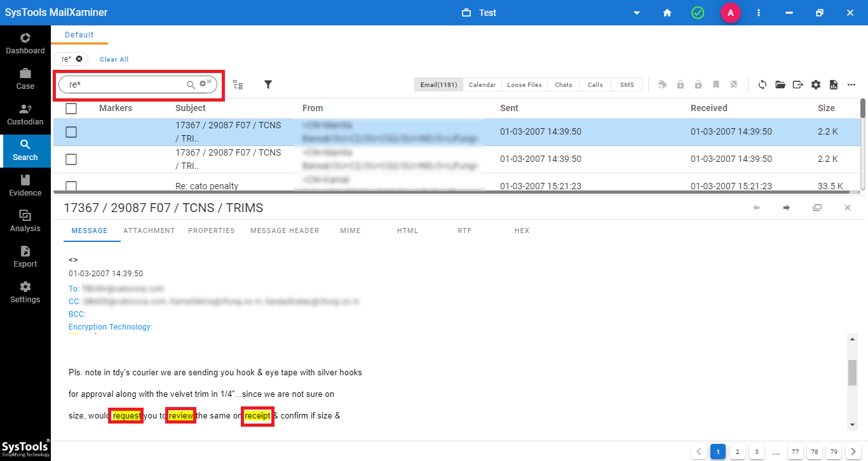This screenshot has width=868, height=461.
Task: Open the filter funnel icon
Action: (268, 84)
